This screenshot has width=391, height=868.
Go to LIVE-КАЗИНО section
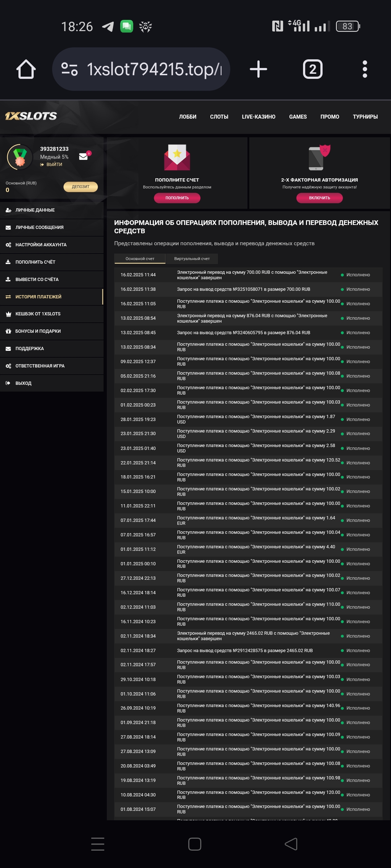point(258,117)
